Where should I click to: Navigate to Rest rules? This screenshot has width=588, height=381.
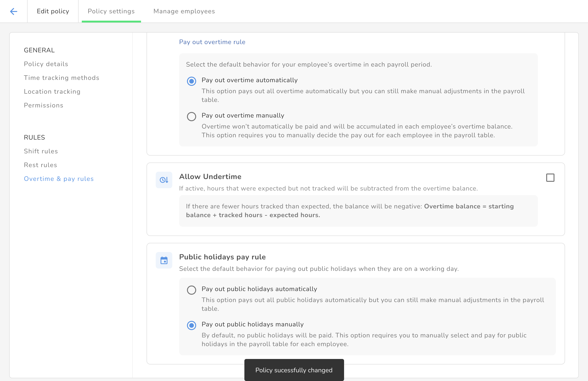click(40, 165)
